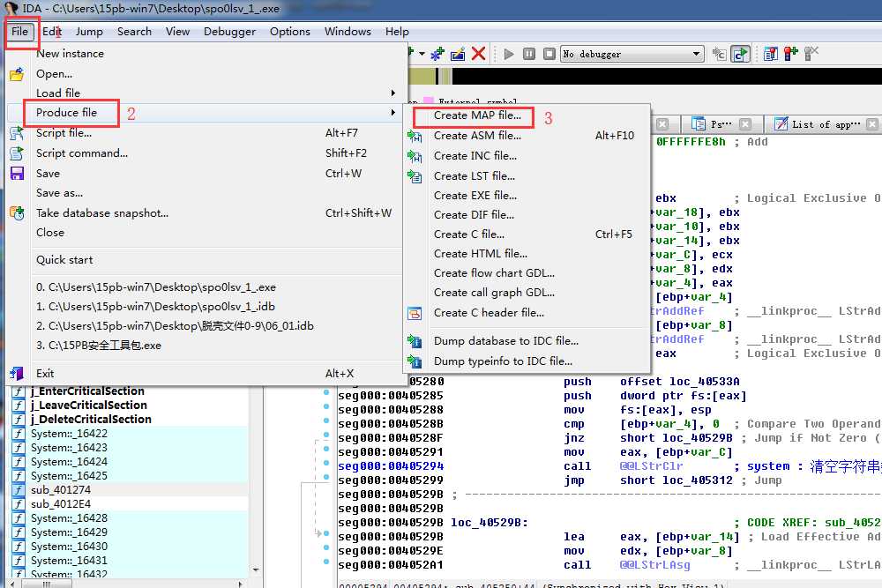882x588 pixels.
Task: Click the floppy disk Save icon
Action: 17,173
